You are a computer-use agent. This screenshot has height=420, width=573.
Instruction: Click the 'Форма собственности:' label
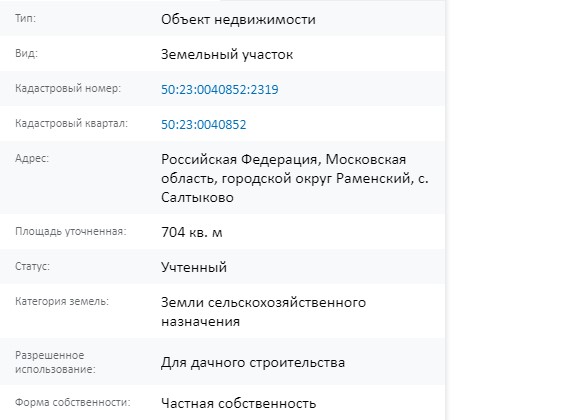click(73, 402)
